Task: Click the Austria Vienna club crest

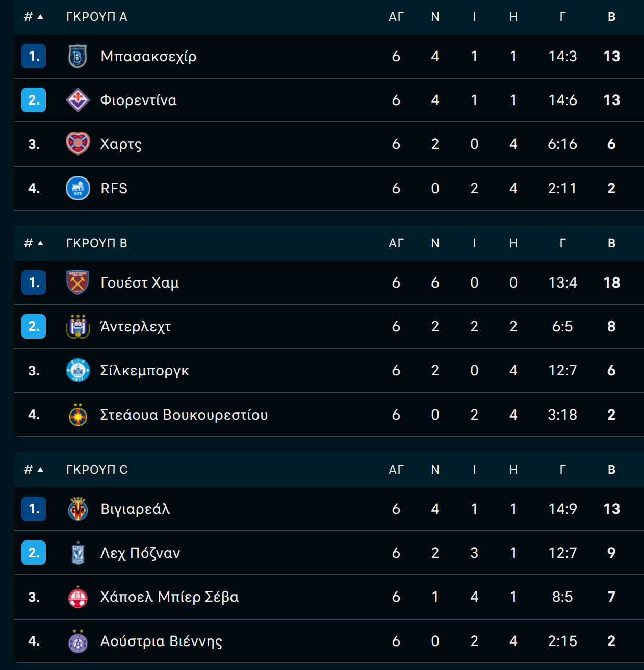Action: [78, 641]
